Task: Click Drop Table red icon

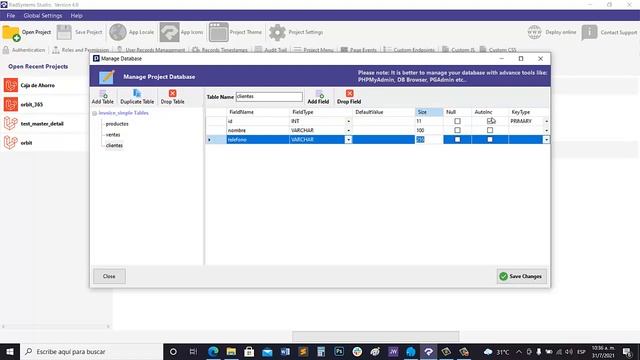Action: pyautogui.click(x=173, y=93)
